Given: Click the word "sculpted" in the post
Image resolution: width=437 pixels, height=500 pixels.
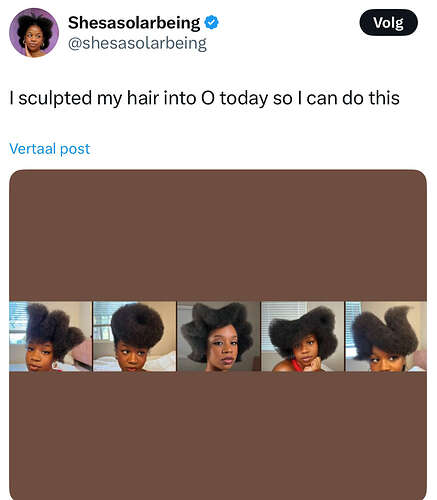Looking at the screenshot, I should tap(55, 99).
